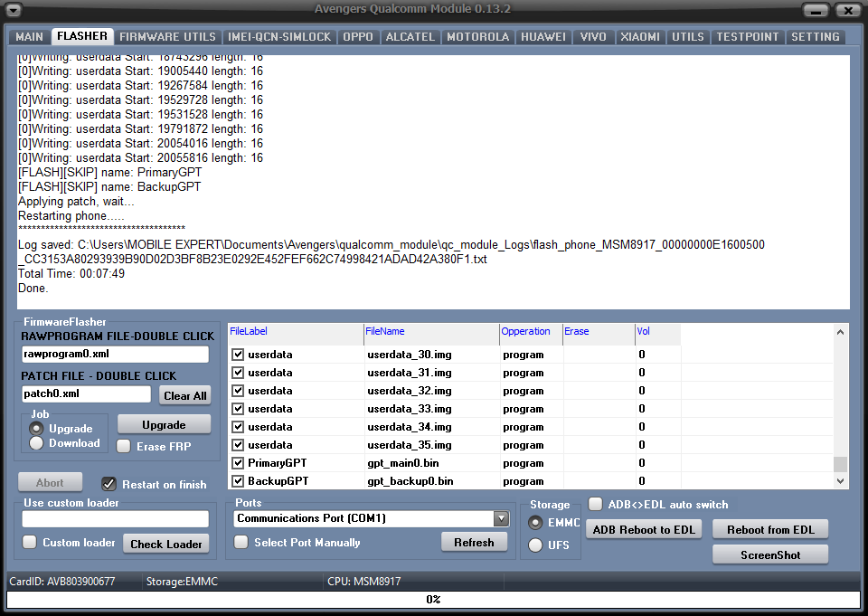Open the SETTING tab

816,36
